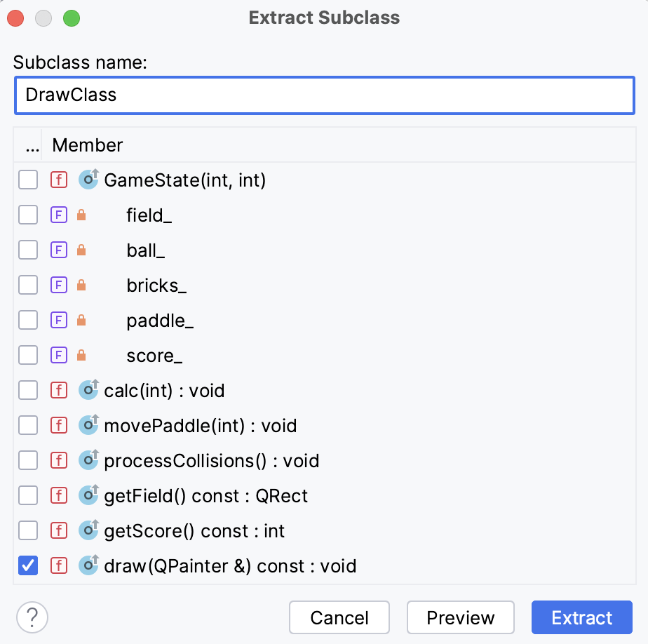
Task: Check the paddle_ member checkbox
Action: (28, 320)
